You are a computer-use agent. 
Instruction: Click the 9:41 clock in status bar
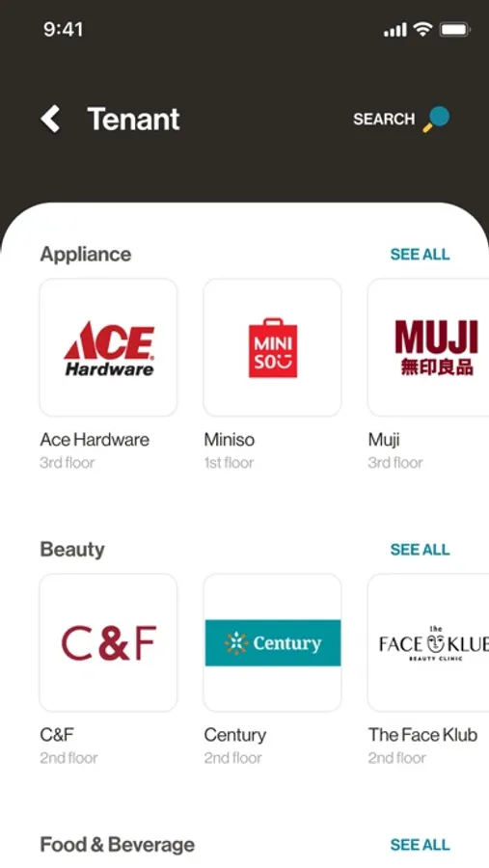(63, 29)
